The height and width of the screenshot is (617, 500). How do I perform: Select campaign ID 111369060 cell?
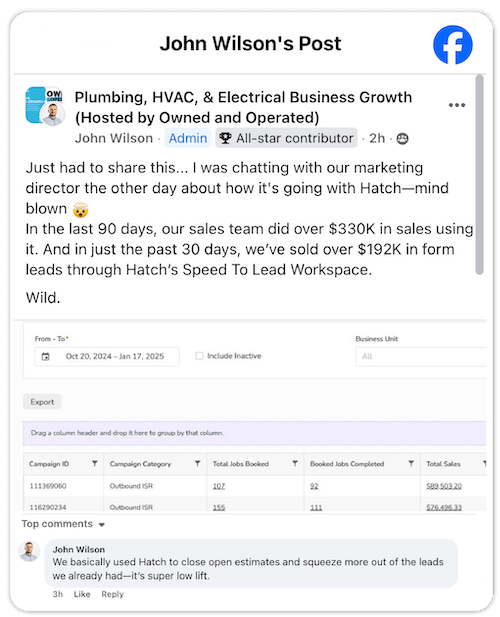[x=63, y=486]
